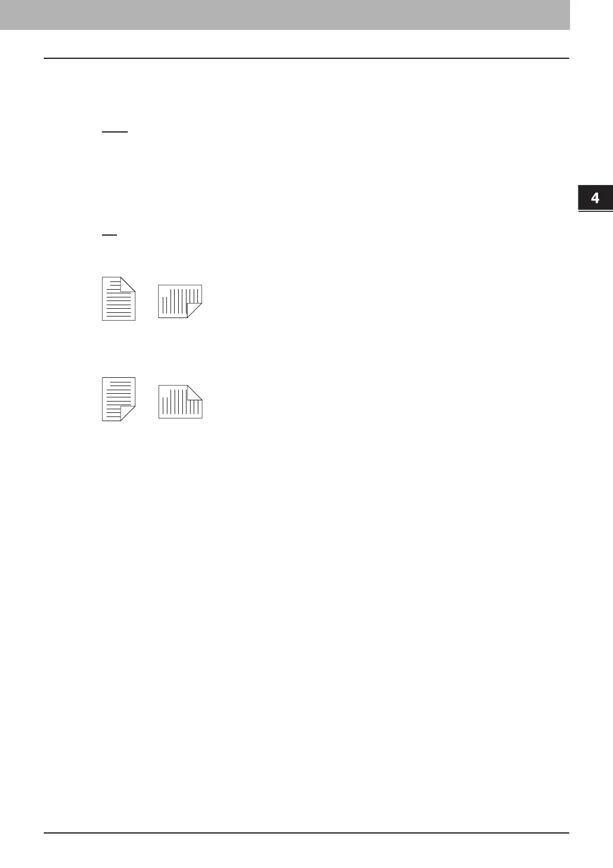The width and height of the screenshot is (613, 868).
Task: Click the double line under chapter 4 tab
Action: [x=595, y=210]
